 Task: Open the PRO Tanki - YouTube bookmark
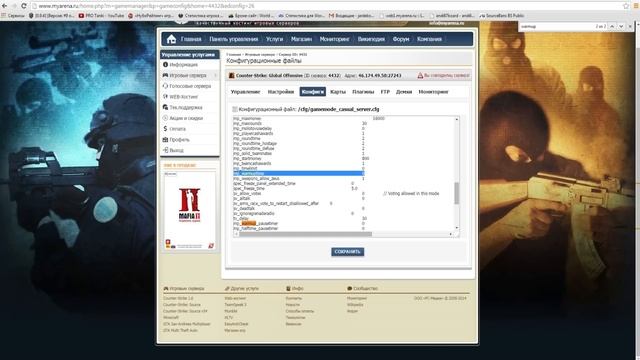[x=102, y=16]
